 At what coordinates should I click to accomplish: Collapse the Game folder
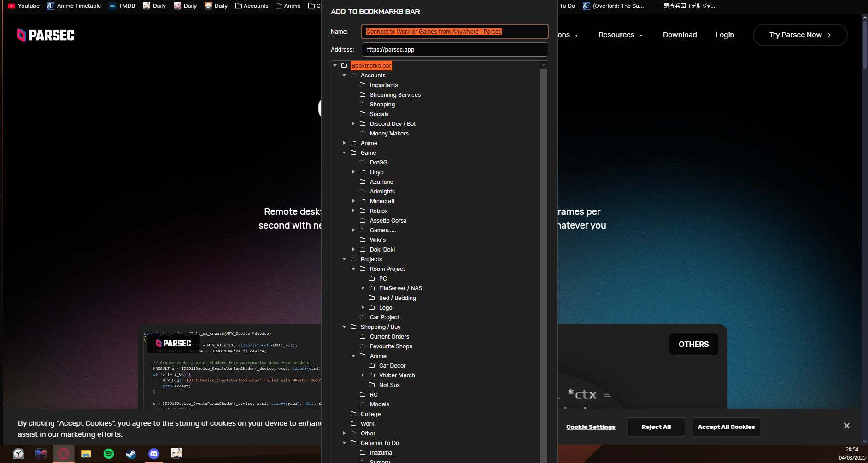click(x=344, y=153)
